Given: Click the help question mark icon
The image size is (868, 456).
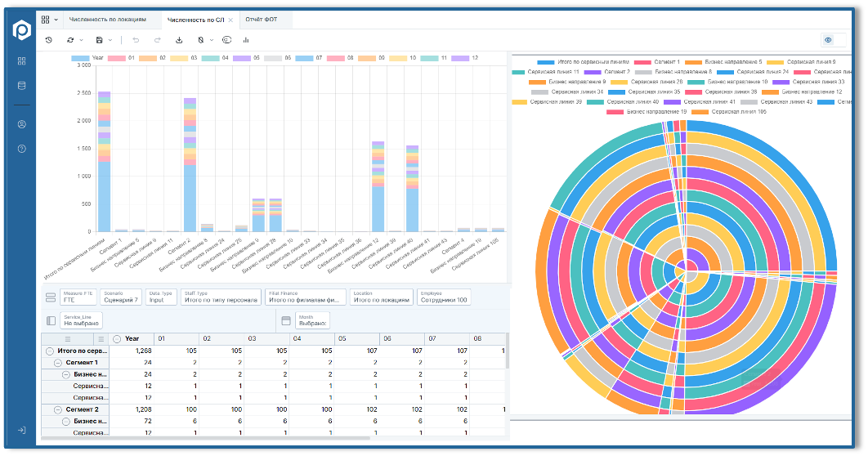Looking at the screenshot, I should [21, 149].
